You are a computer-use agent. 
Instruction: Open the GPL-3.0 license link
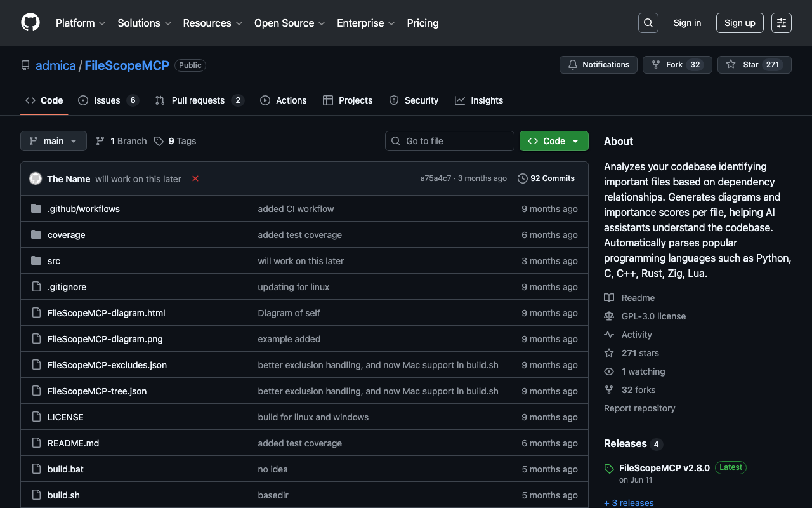pyautogui.click(x=653, y=316)
